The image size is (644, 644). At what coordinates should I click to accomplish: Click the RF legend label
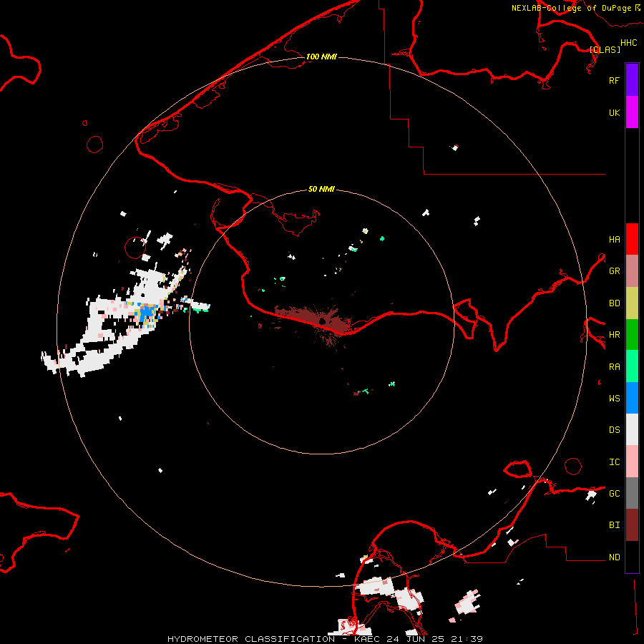[614, 80]
